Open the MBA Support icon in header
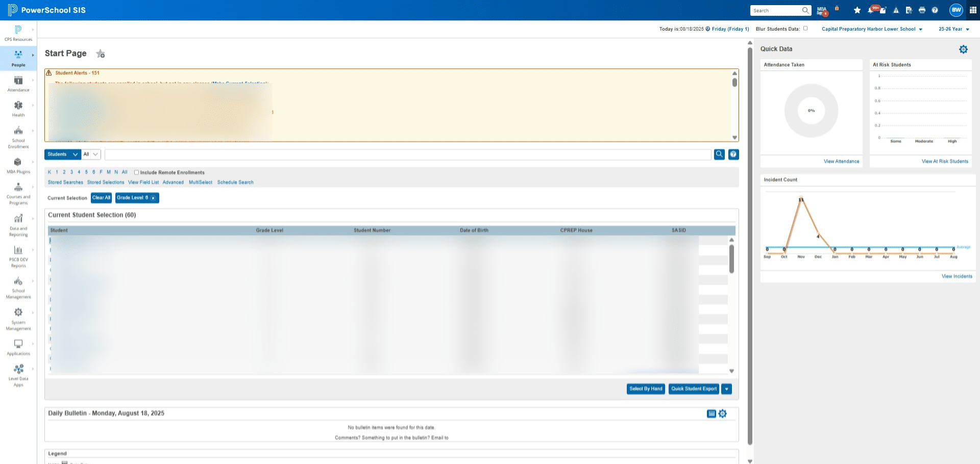The width and height of the screenshot is (980, 464). (x=822, y=11)
